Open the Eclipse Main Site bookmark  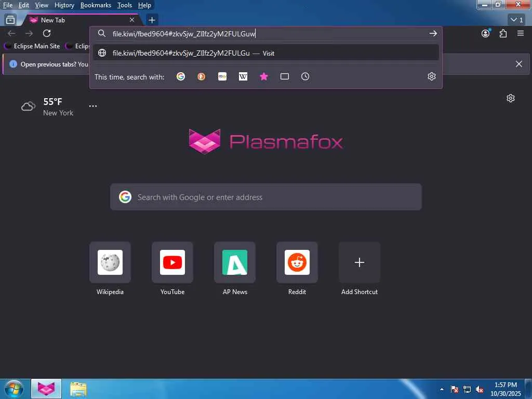(x=32, y=46)
